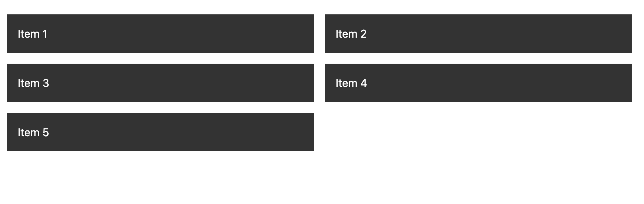644x204 pixels.
Task: Click the word "Item" in the Item 3 card
Action: (x=28, y=83)
